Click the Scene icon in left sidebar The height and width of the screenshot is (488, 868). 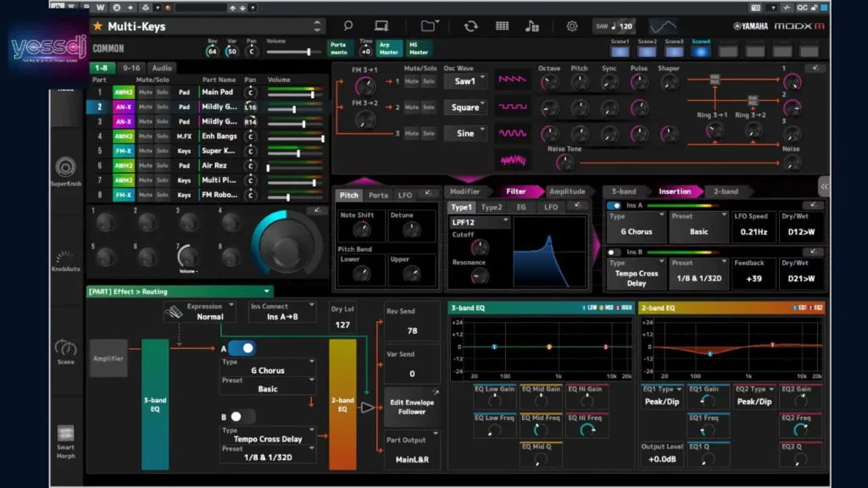coord(66,350)
